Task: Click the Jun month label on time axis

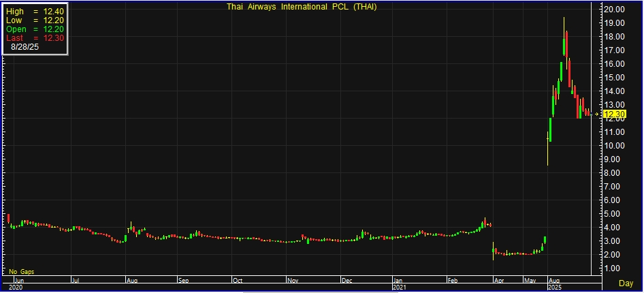Action: pyautogui.click(x=19, y=281)
